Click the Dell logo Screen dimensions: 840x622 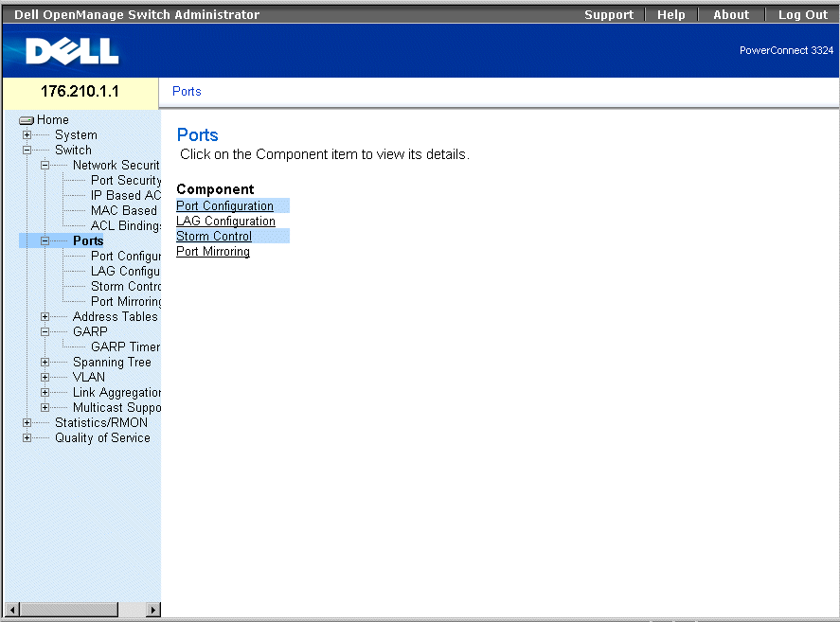click(72, 51)
